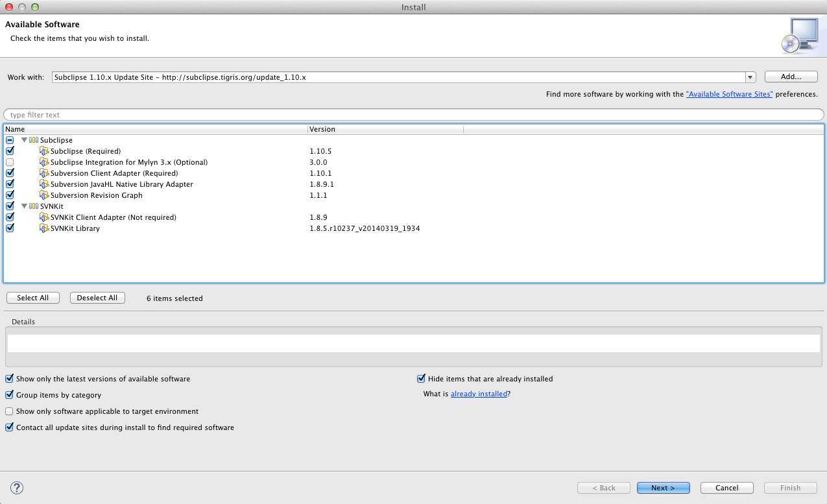Viewport: 827px width, 504px height.
Task: Click the 6 items selected label
Action: [174, 298]
